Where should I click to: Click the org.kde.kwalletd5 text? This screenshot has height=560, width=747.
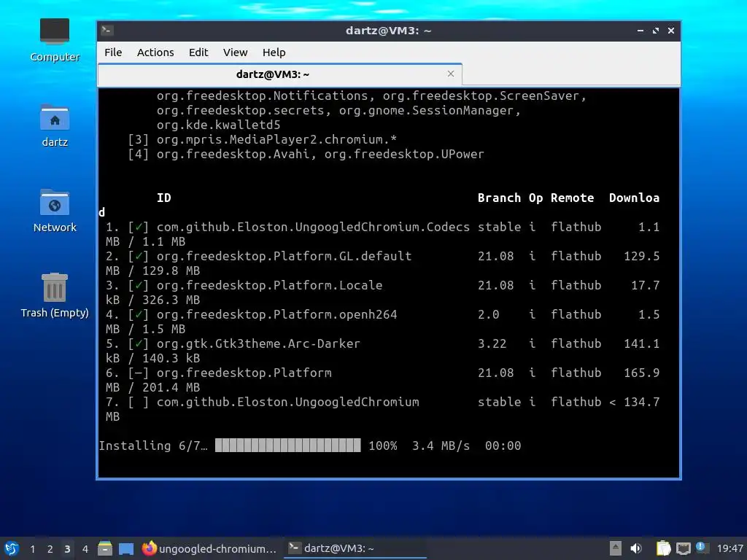[218, 125]
